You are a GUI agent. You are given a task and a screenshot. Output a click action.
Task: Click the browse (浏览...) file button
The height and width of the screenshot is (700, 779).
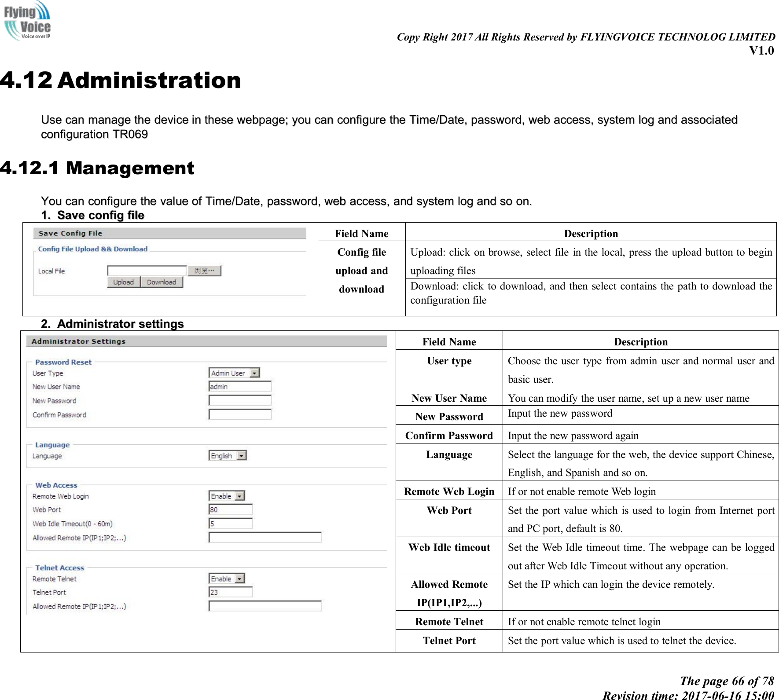pos(205,270)
